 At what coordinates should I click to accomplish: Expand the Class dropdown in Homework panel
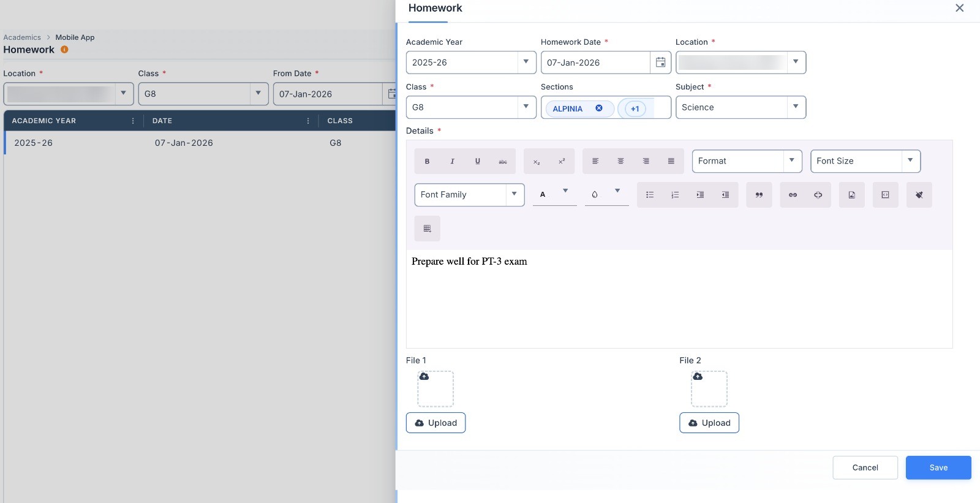coord(526,107)
